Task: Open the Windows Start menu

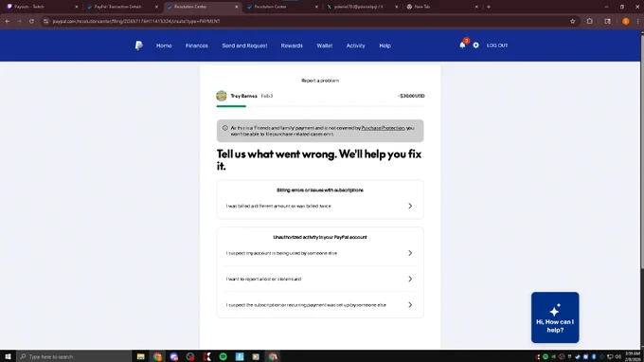Action: coord(8,356)
